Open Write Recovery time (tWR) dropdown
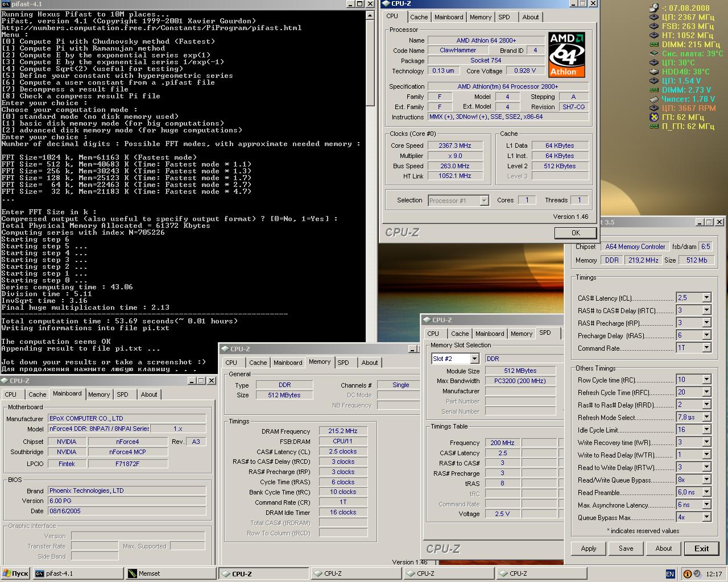This screenshot has height=582, width=728. tap(706, 442)
